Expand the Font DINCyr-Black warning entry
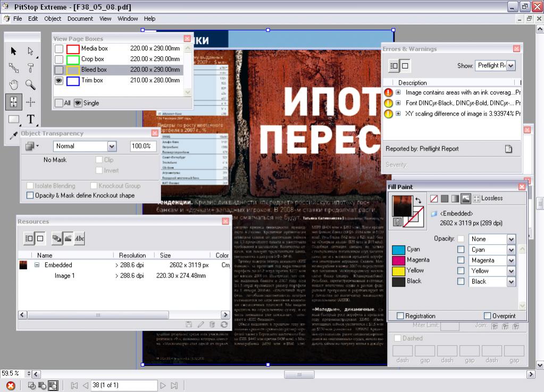This screenshot has height=392, width=544. [398, 103]
